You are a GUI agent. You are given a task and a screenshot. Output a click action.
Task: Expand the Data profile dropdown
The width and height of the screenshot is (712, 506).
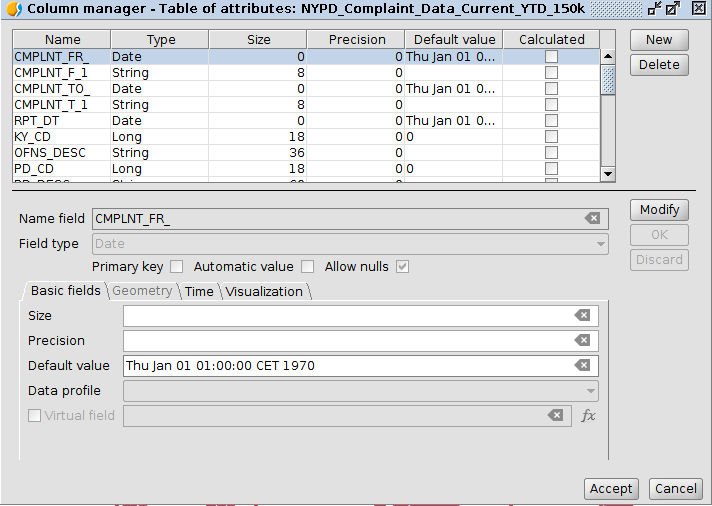pyautogui.click(x=360, y=391)
